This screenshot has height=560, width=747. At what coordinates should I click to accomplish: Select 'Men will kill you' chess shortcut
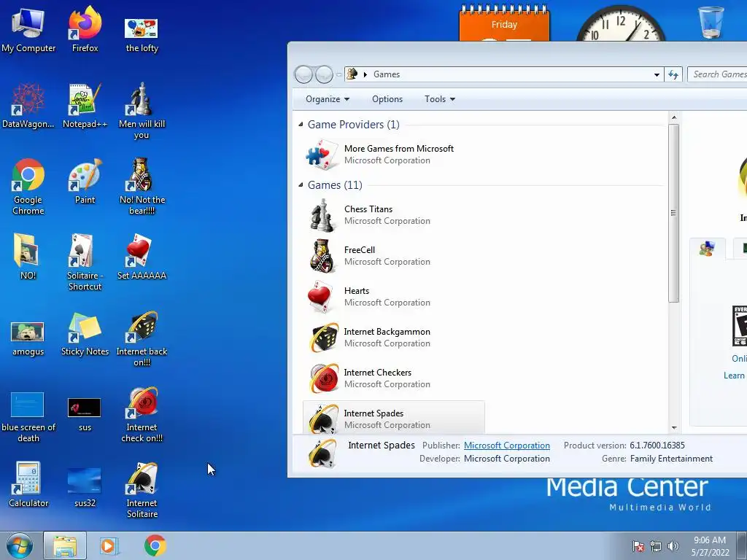click(x=142, y=111)
